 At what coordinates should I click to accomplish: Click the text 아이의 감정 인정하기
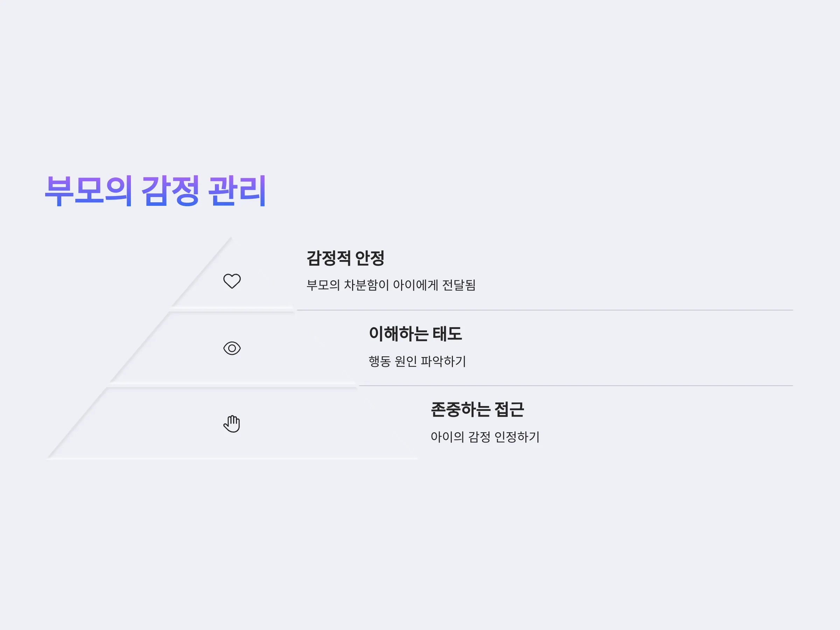click(485, 437)
